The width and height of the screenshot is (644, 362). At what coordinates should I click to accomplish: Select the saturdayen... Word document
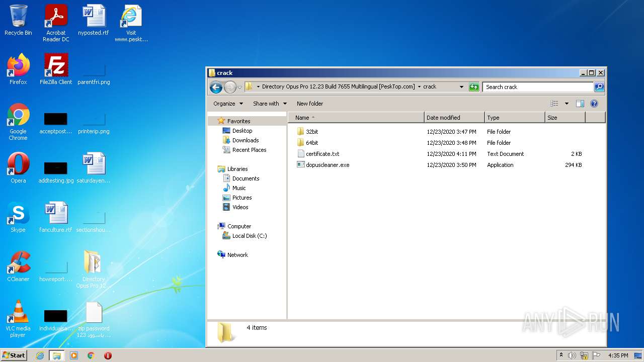click(x=94, y=168)
